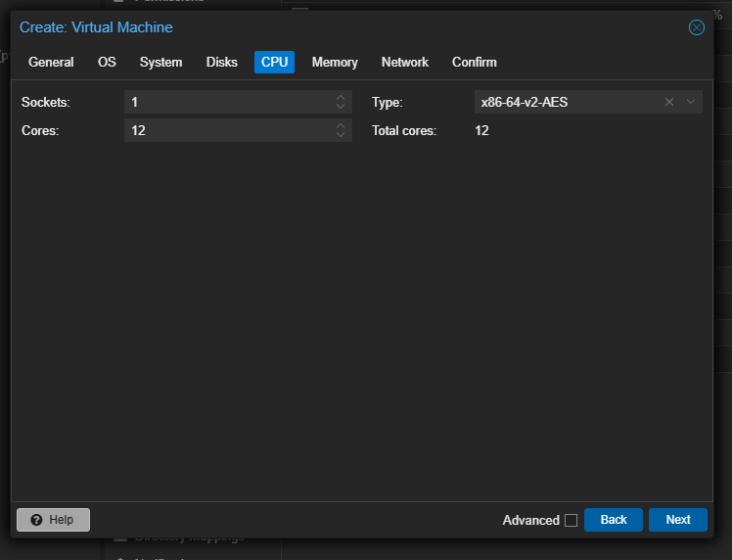This screenshot has height=560, width=732.
Task: Click the Type label
Action: (387, 102)
